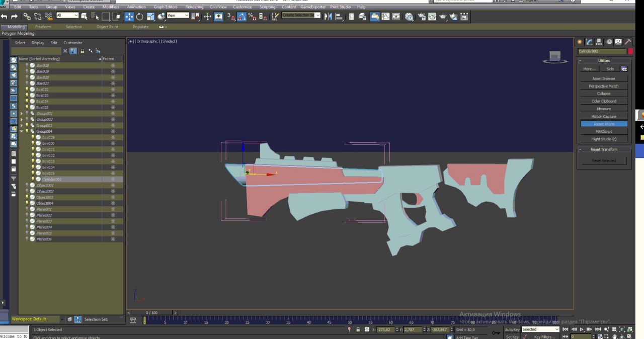Click the MAXScript utility button
The width and height of the screenshot is (644, 339).
[604, 131]
